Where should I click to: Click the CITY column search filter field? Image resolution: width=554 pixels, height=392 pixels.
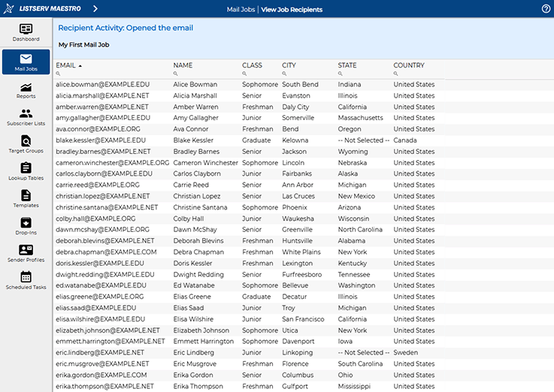click(304, 74)
